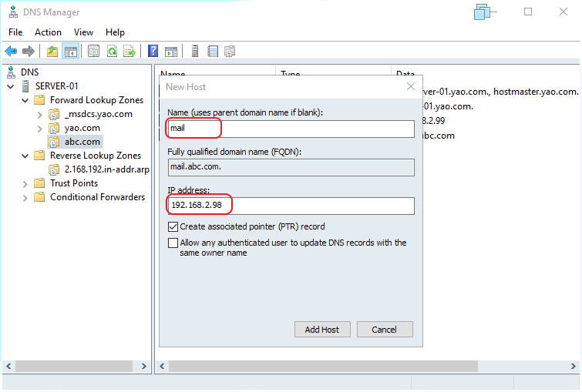Click the DNS Manager title bar icon
582x392 pixels.
click(13, 12)
